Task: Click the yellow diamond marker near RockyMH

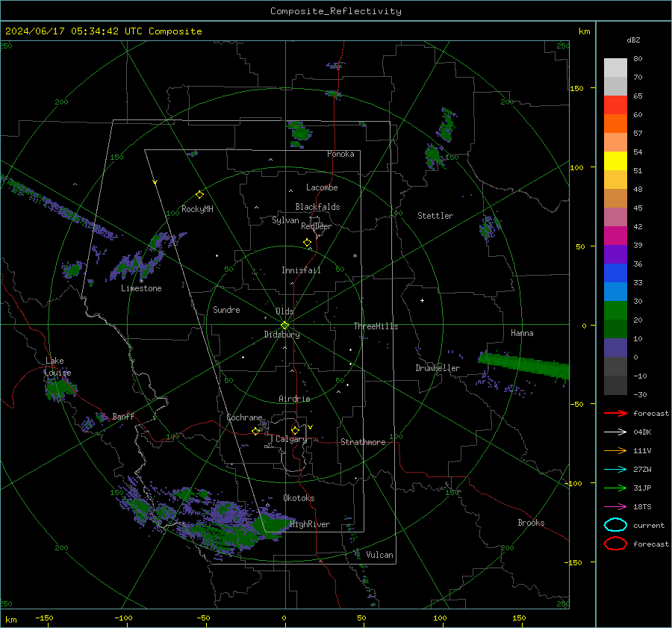Action: pos(199,195)
